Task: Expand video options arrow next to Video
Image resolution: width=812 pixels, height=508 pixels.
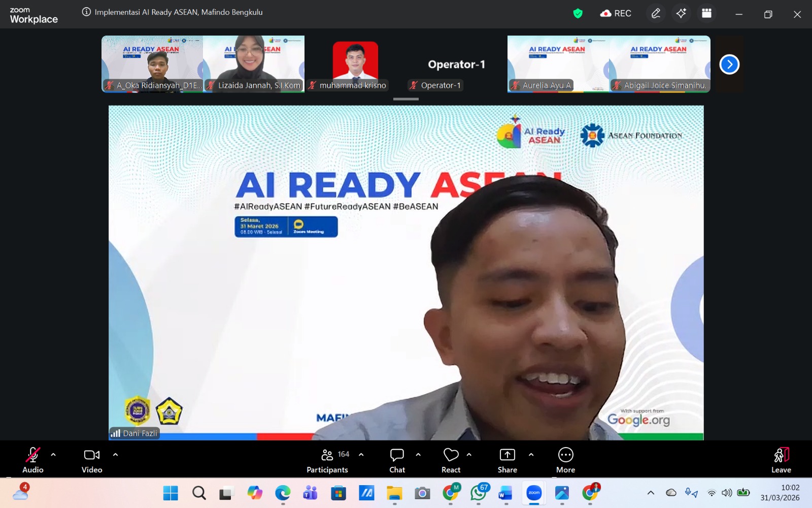Action: click(115, 455)
